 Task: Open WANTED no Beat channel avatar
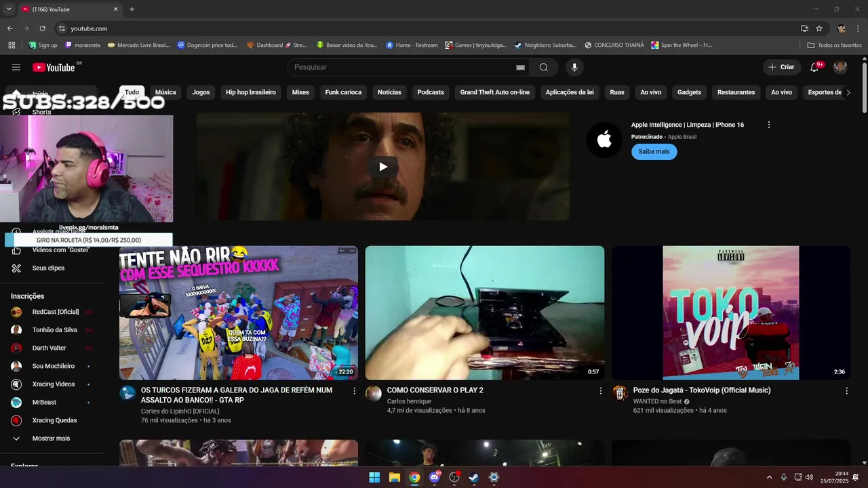tap(620, 394)
